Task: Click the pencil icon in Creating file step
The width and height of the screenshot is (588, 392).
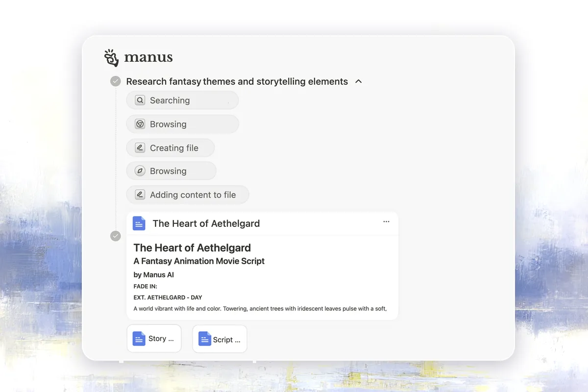Action: (x=140, y=147)
